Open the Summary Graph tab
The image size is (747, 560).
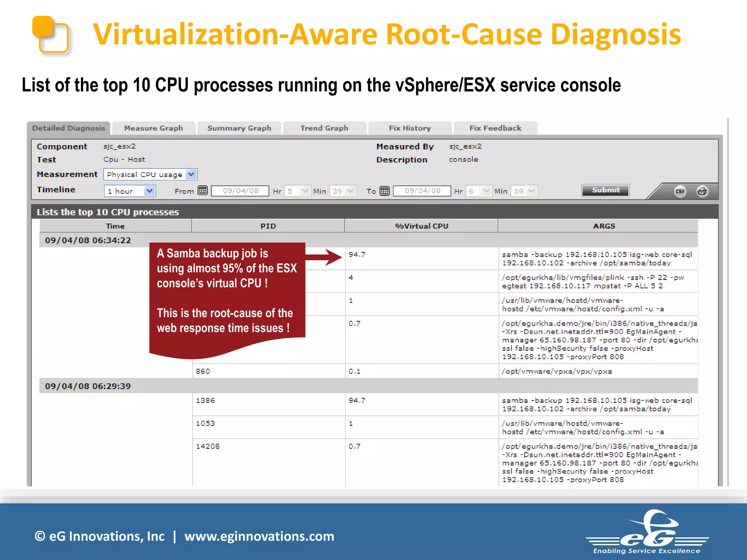[x=239, y=128]
